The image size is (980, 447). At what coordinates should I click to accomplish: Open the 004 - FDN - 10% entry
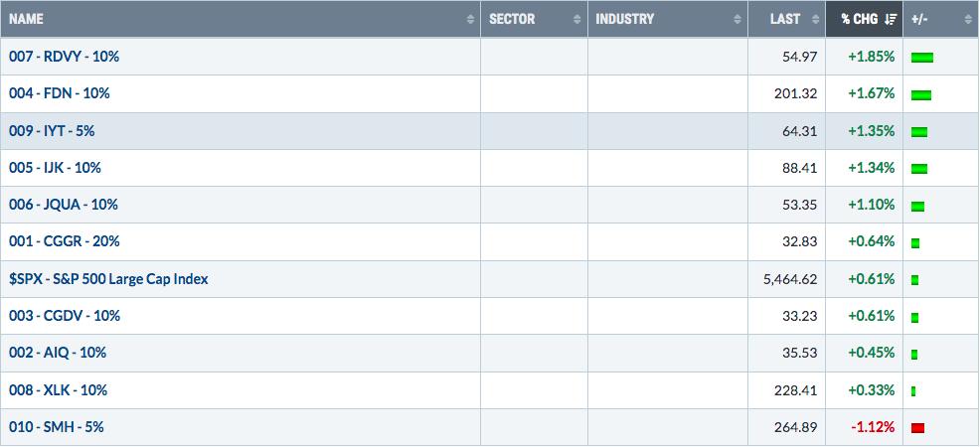pyautogui.click(x=60, y=93)
